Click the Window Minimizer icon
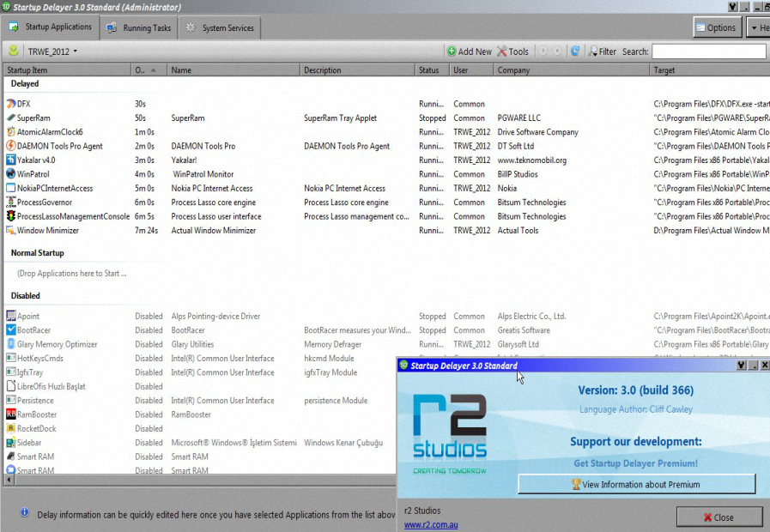Image resolution: width=770 pixels, height=532 pixels. [11, 230]
